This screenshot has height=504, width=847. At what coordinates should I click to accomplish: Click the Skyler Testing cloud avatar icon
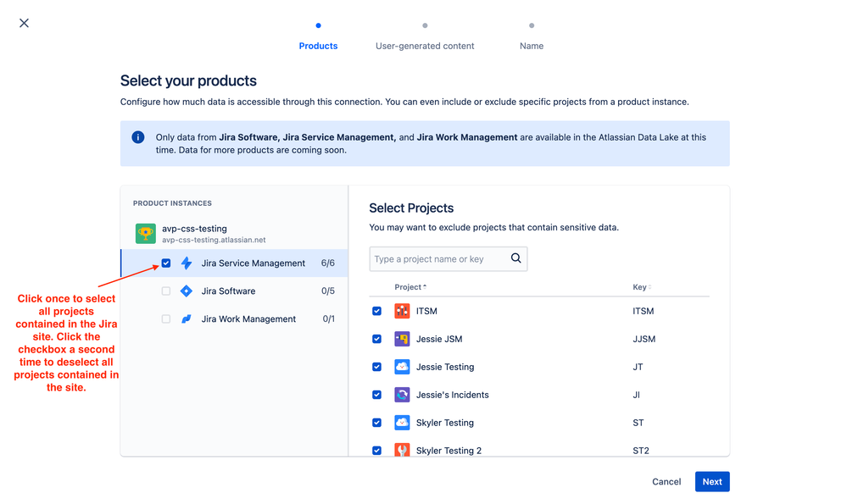pos(402,423)
